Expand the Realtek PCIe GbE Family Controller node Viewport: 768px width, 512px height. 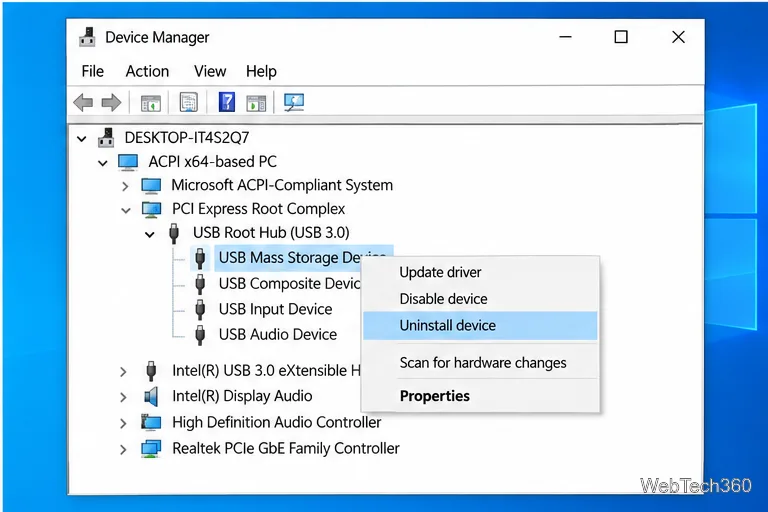coord(123,449)
